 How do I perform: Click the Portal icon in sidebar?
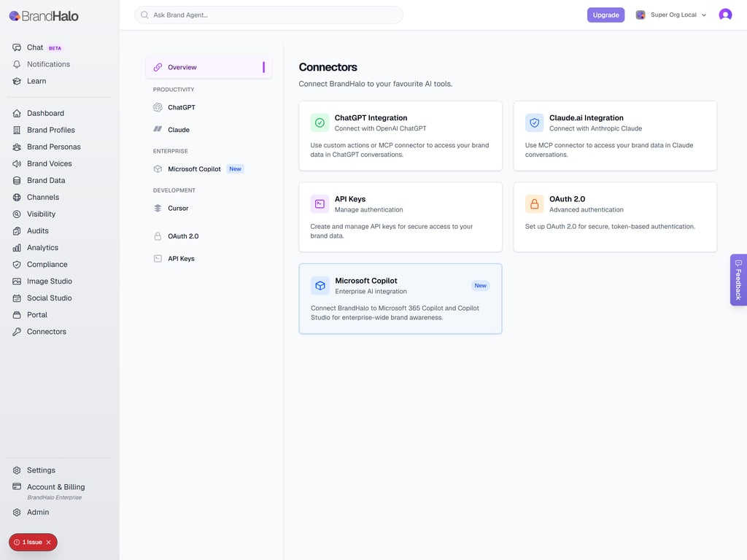(17, 315)
